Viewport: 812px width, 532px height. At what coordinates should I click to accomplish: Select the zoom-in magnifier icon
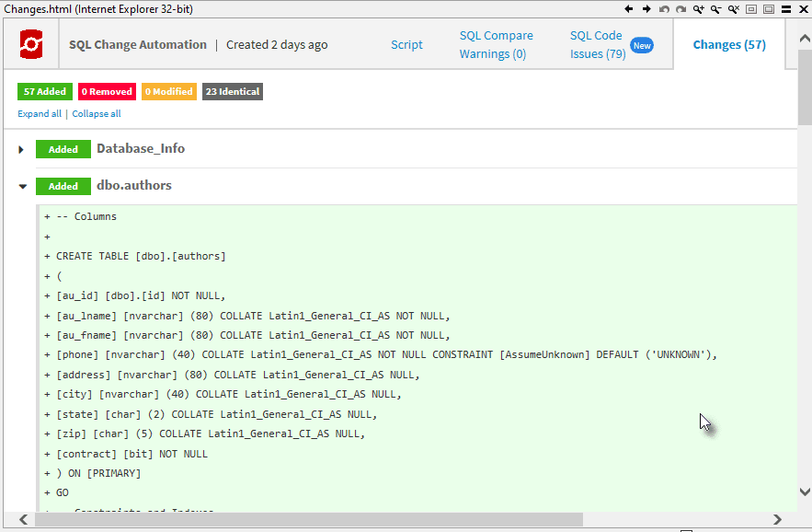pos(698,8)
